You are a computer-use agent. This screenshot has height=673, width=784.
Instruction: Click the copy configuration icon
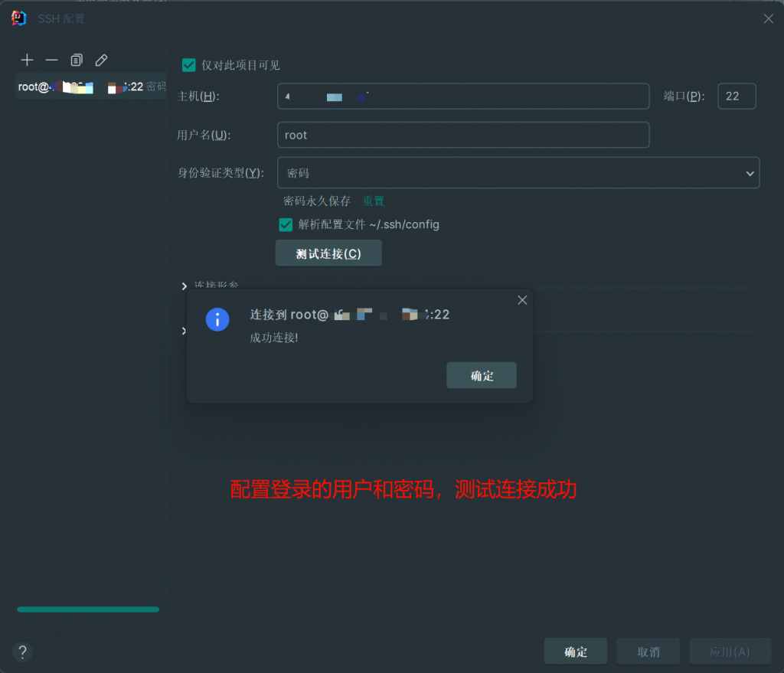point(76,60)
